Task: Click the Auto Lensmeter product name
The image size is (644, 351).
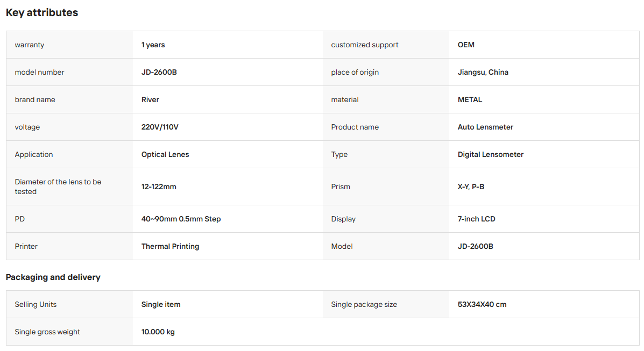Action: pyautogui.click(x=485, y=127)
